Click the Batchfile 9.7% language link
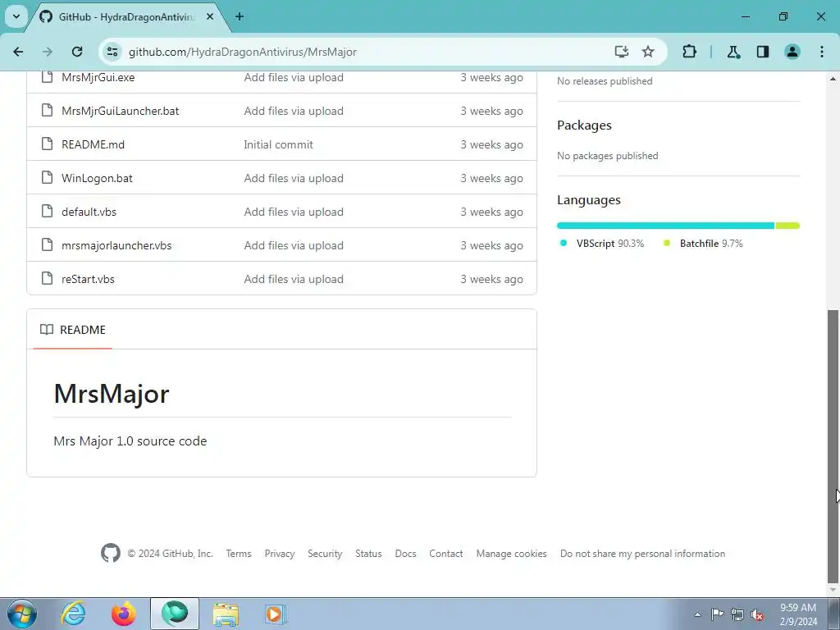 (x=703, y=243)
